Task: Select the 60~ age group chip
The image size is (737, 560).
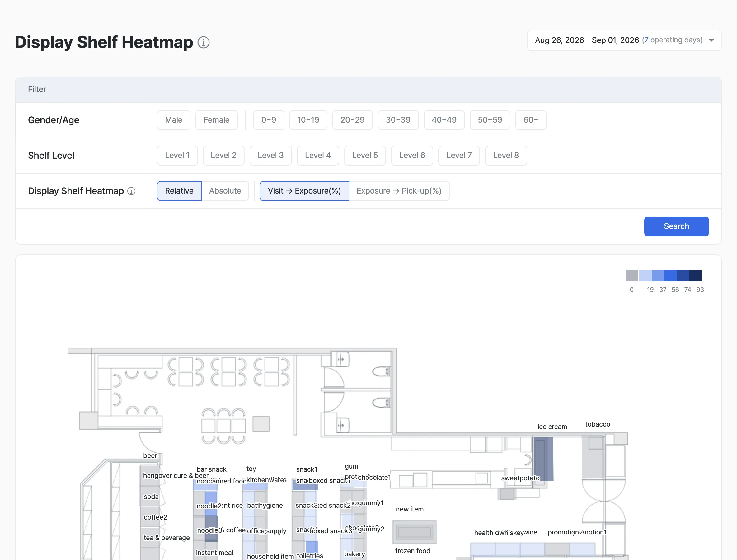Action: (x=531, y=120)
